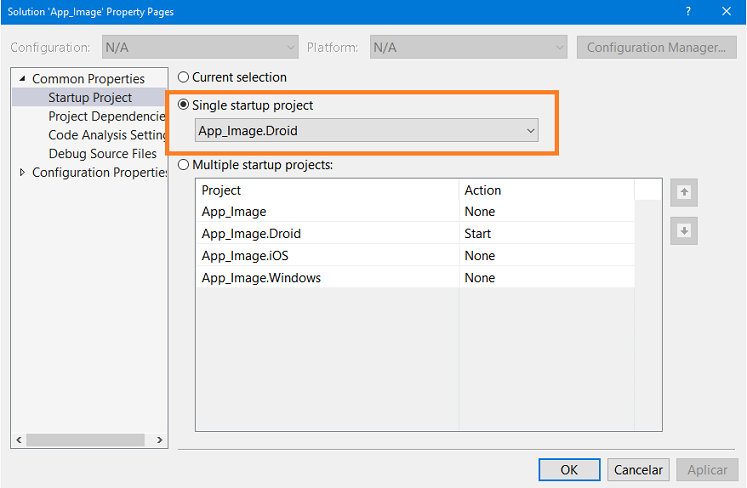This screenshot has height=488, width=747.
Task: Open the help question mark in title bar
Action: [688, 11]
